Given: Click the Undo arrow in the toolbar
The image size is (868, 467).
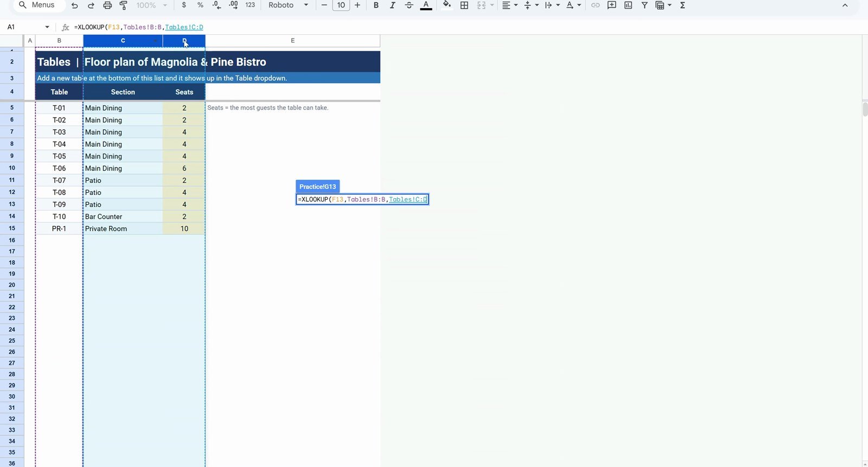Looking at the screenshot, I should [75, 5].
